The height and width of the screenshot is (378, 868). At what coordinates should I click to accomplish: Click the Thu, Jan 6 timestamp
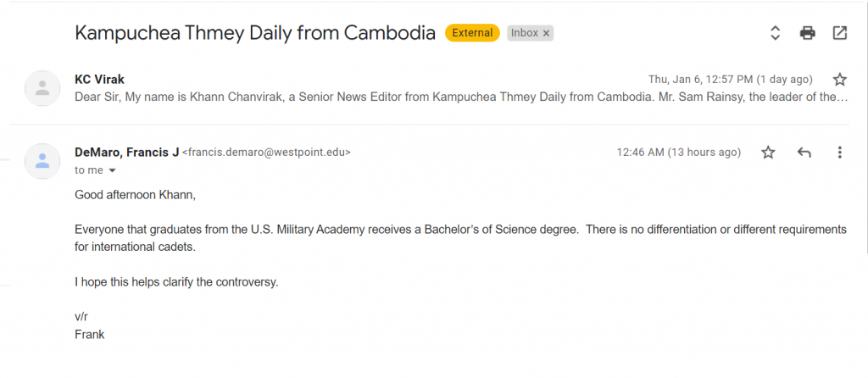(731, 80)
